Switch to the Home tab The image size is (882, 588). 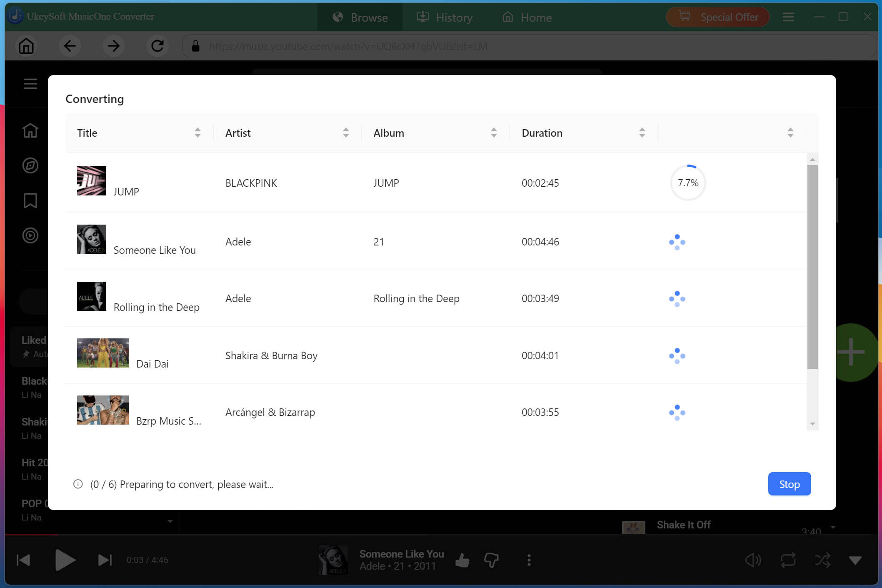527,17
